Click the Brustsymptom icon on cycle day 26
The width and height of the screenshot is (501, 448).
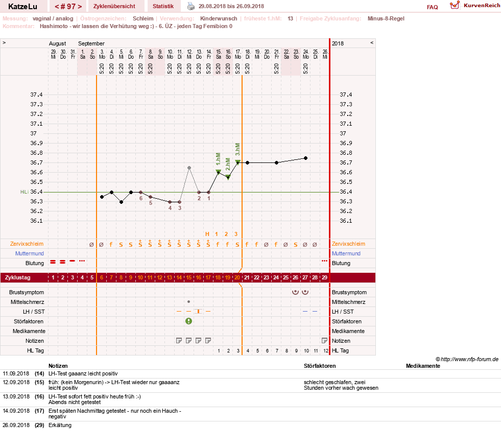(x=296, y=292)
